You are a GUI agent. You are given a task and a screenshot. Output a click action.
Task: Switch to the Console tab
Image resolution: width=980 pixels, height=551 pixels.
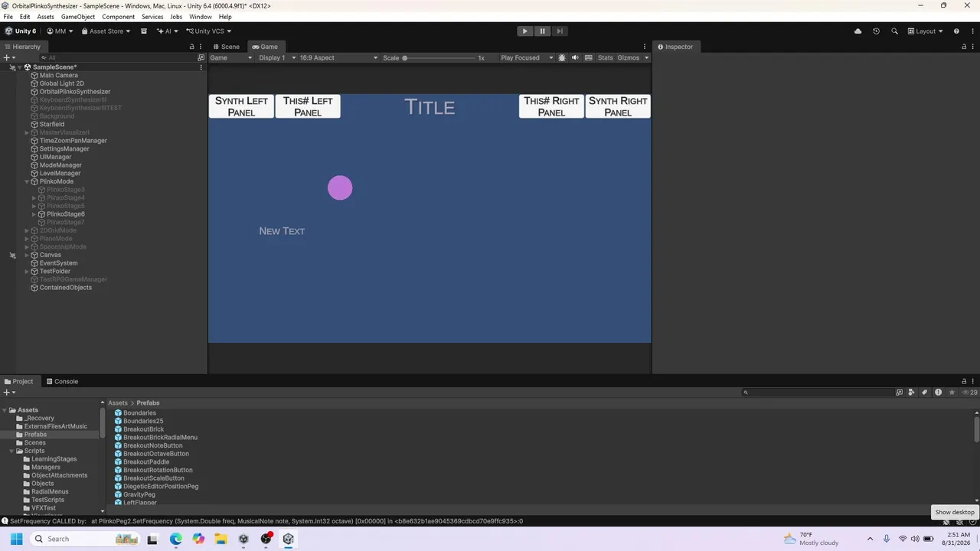pyautogui.click(x=62, y=381)
